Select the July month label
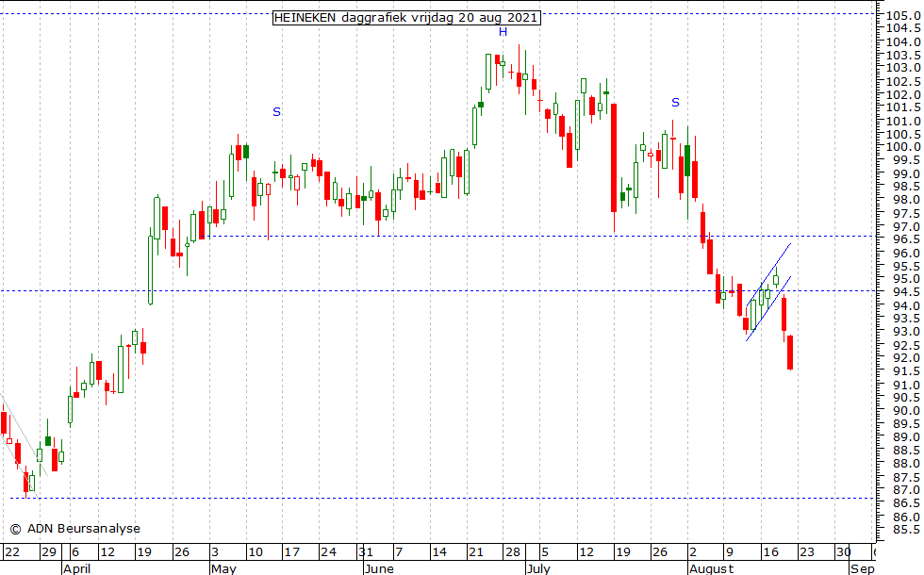This screenshot has width=924, height=575. (538, 568)
